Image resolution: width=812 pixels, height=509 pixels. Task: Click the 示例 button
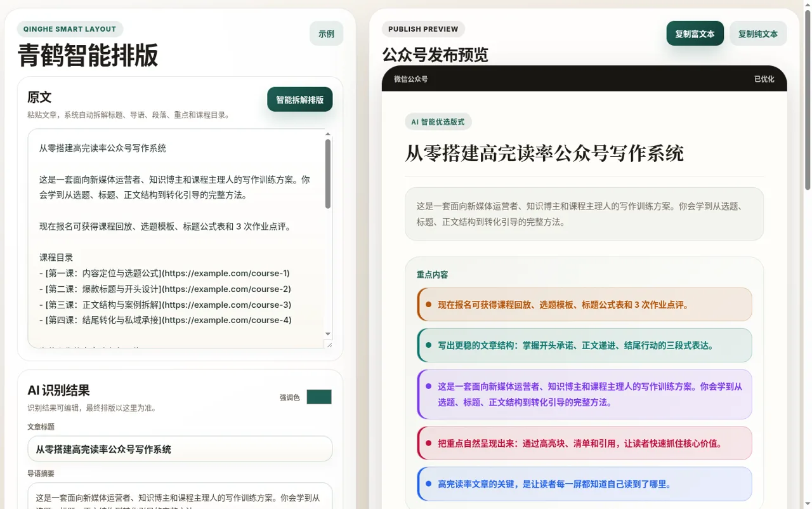coord(326,34)
